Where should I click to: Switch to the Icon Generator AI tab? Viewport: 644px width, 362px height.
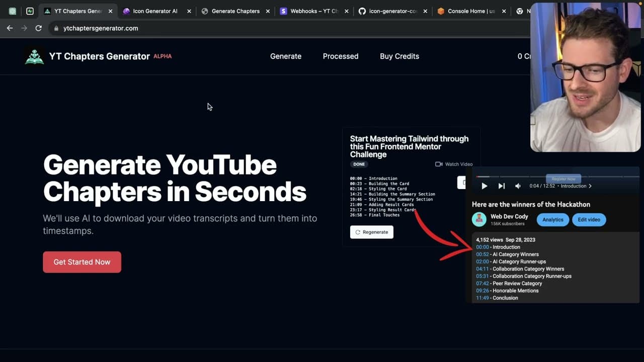point(155,11)
